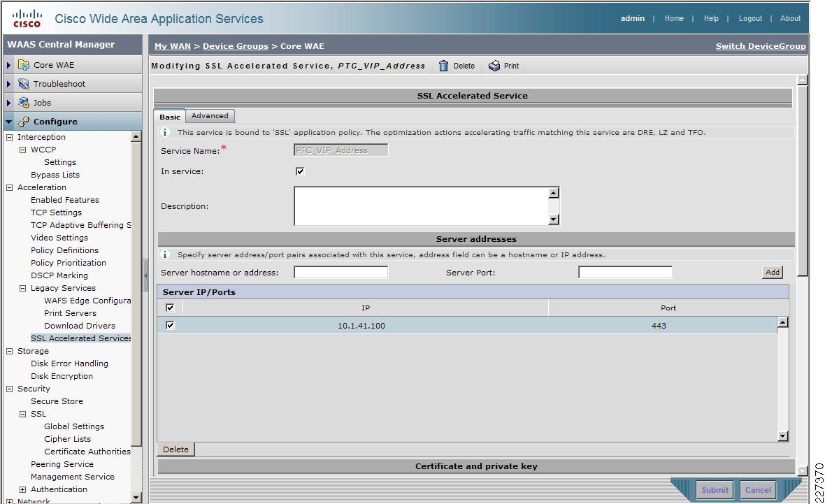Focus the Server hostname or address field
825x504 pixels.
pos(341,272)
